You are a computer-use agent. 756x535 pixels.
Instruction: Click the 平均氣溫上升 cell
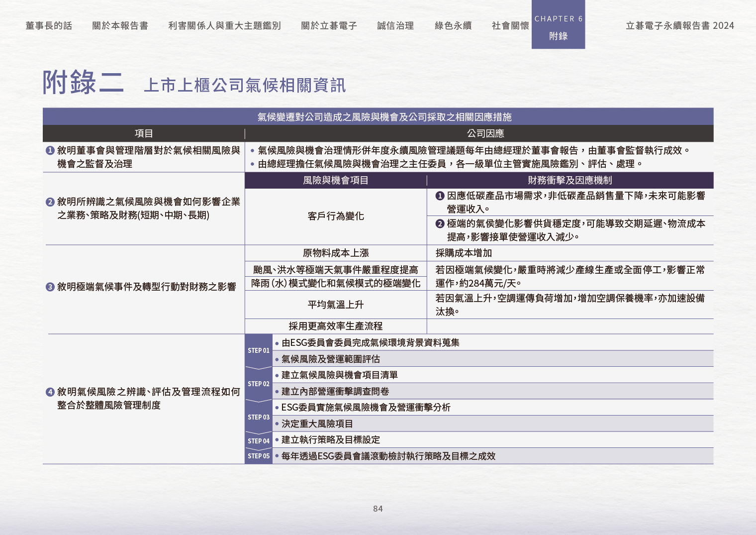(336, 305)
